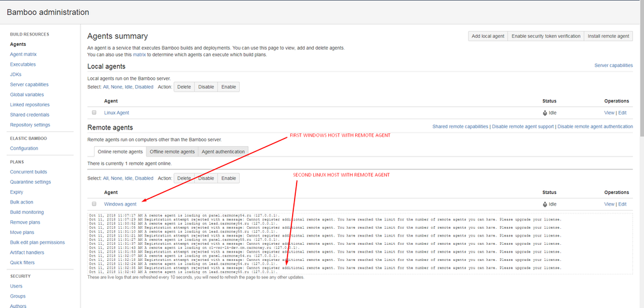Open Bulk edit plan permissions

click(x=37, y=242)
